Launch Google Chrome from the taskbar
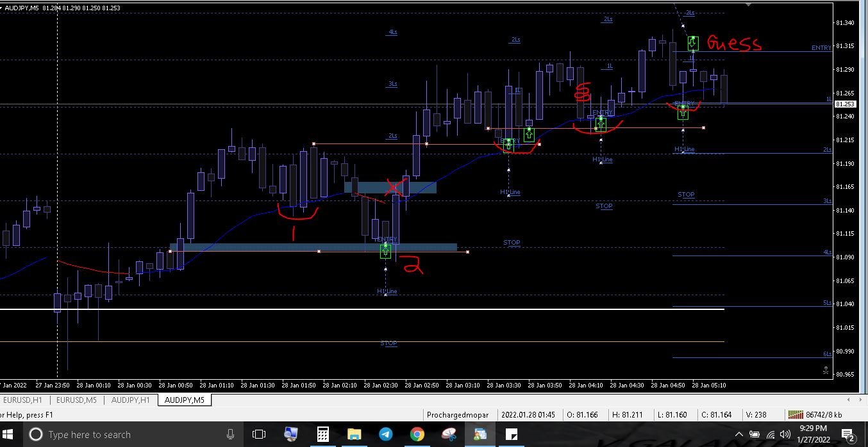 tap(417, 434)
